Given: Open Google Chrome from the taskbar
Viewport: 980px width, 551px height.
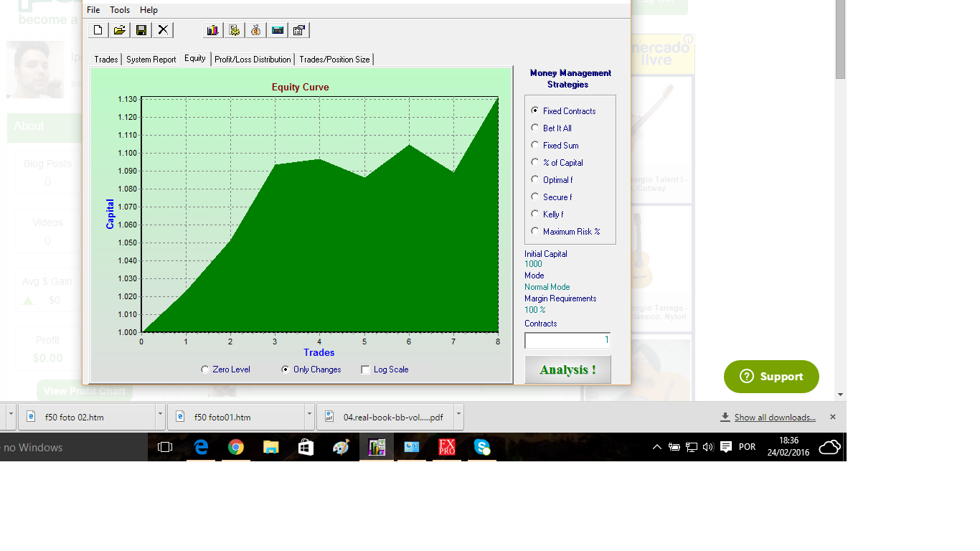Looking at the screenshot, I should click(235, 447).
